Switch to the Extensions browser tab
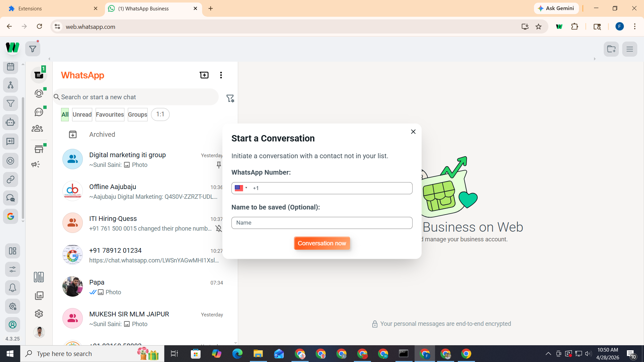This screenshot has height=362, width=644. (x=53, y=8)
